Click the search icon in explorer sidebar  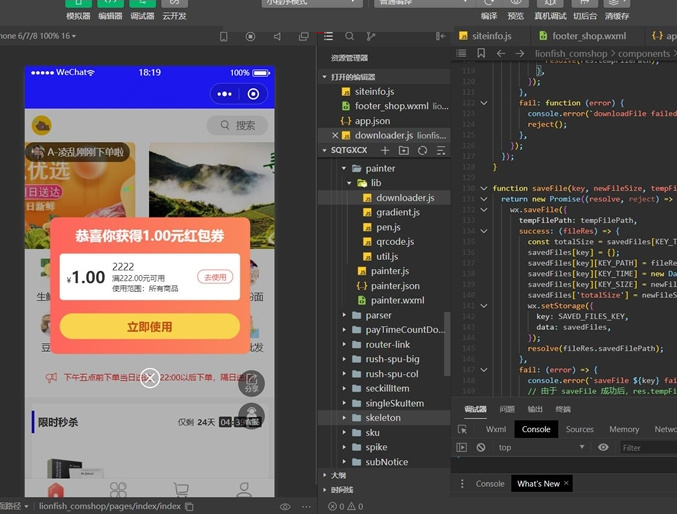click(349, 36)
